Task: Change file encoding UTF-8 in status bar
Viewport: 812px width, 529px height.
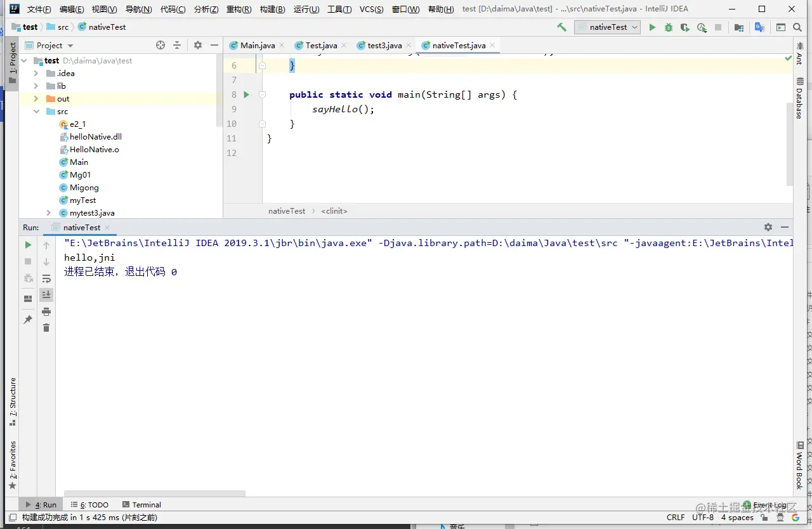Action: pyautogui.click(x=703, y=518)
